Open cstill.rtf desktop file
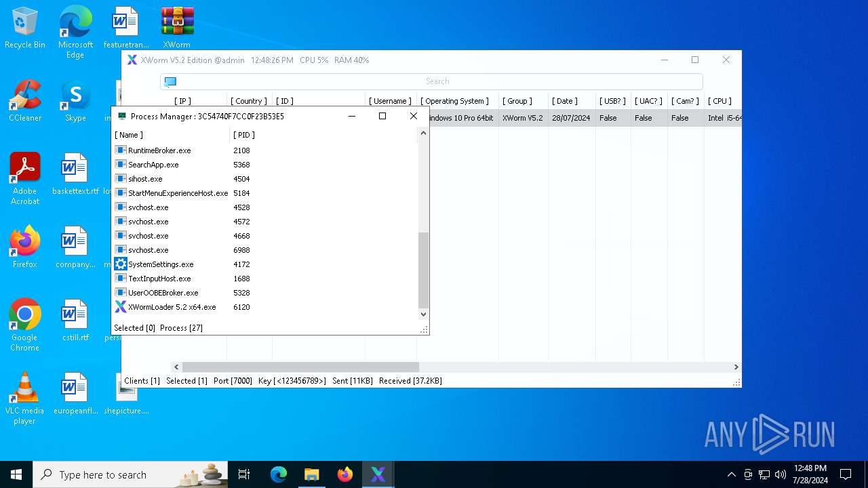Image resolution: width=868 pixels, height=488 pixels. 75,321
